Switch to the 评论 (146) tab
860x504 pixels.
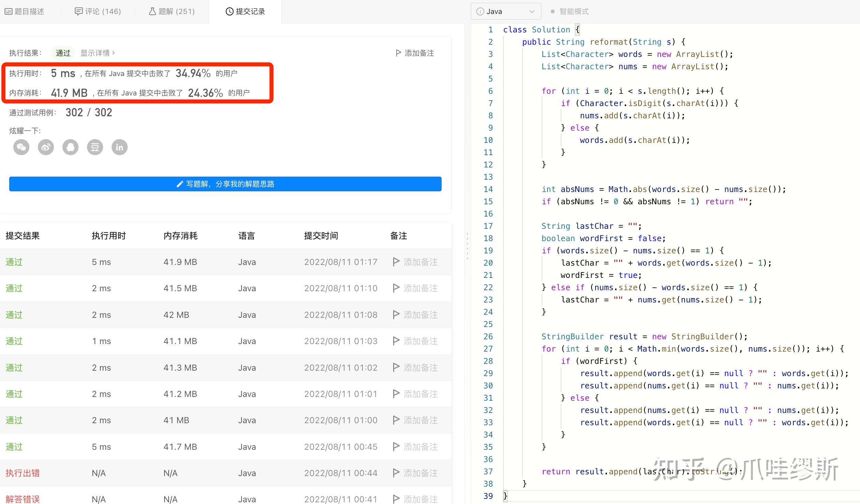point(98,11)
